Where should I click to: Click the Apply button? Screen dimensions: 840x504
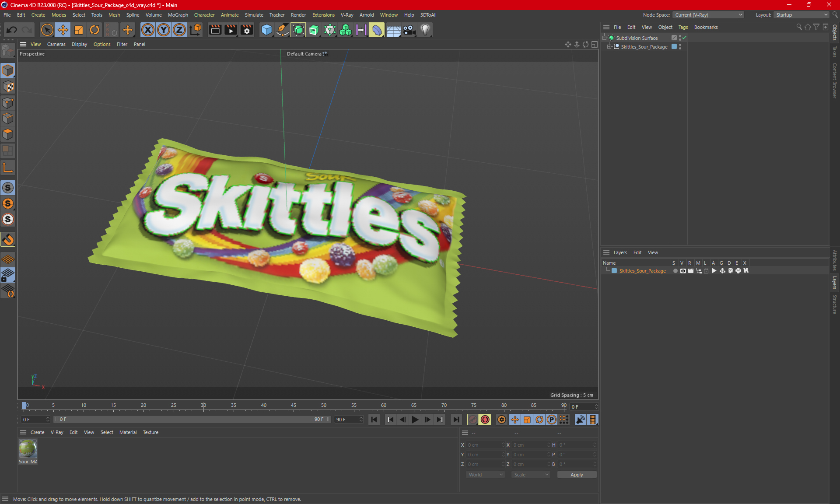577,475
